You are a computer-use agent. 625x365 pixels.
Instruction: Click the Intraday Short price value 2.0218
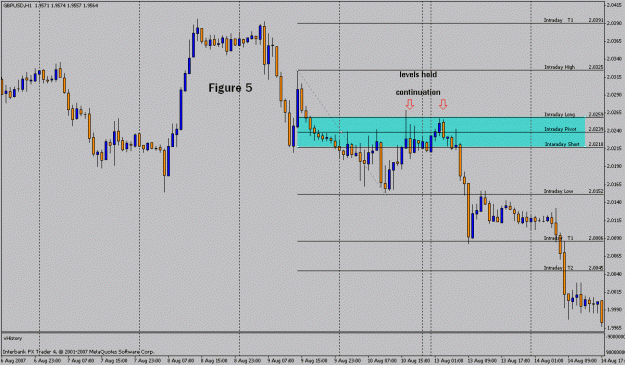[596, 144]
